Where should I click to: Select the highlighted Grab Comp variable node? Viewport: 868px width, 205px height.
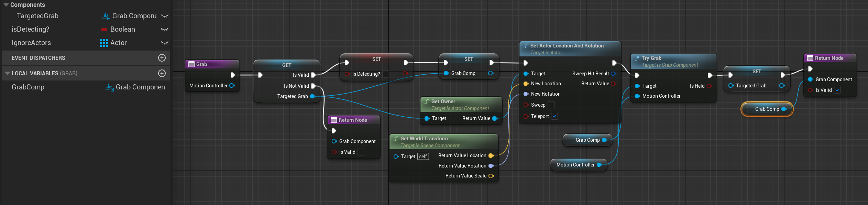tap(767, 109)
